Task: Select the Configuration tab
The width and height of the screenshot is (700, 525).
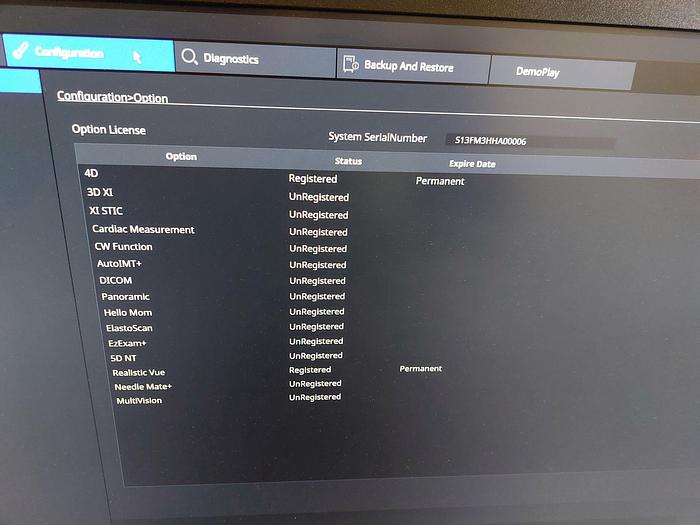Action: (69, 53)
